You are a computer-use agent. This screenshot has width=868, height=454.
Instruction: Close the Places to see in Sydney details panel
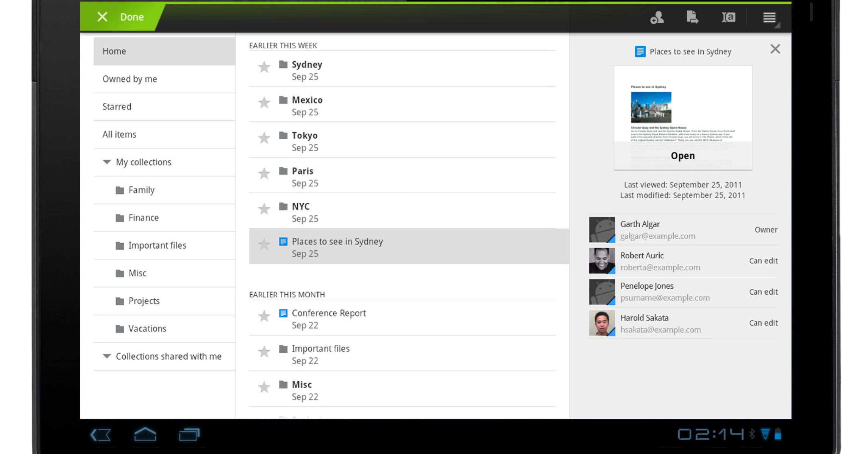coord(775,49)
